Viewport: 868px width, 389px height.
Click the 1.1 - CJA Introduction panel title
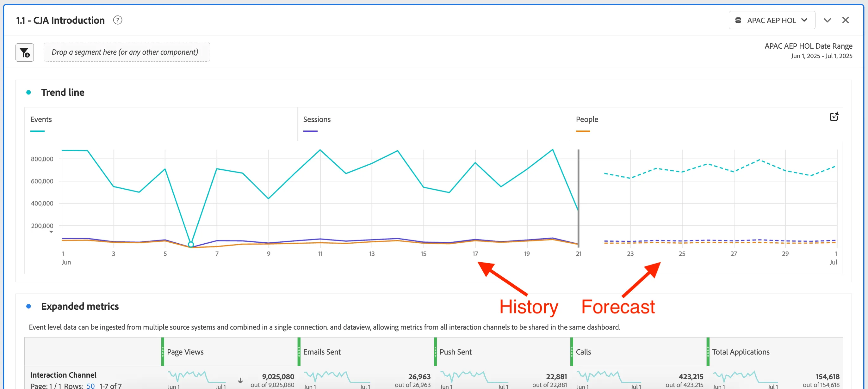(x=60, y=20)
